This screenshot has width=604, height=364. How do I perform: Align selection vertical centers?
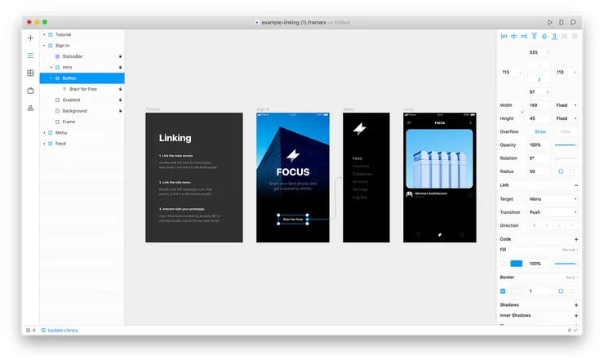pyautogui.click(x=544, y=36)
